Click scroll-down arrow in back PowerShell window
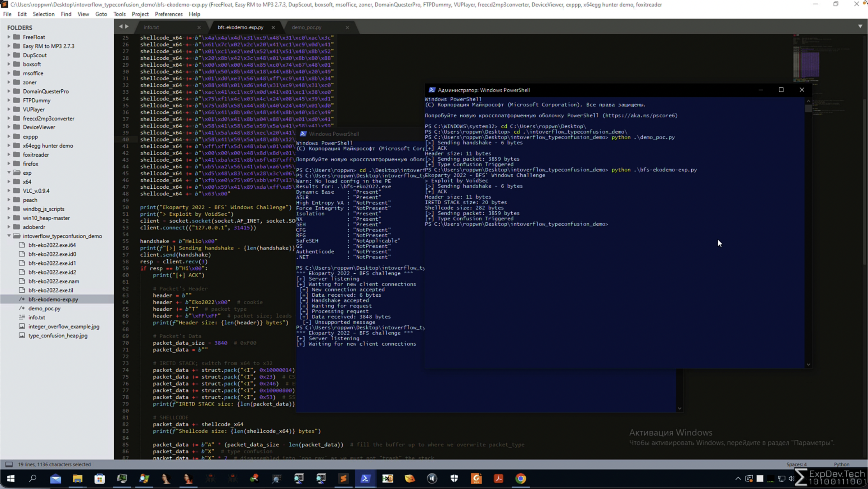The height and width of the screenshot is (489, 868). (679, 408)
